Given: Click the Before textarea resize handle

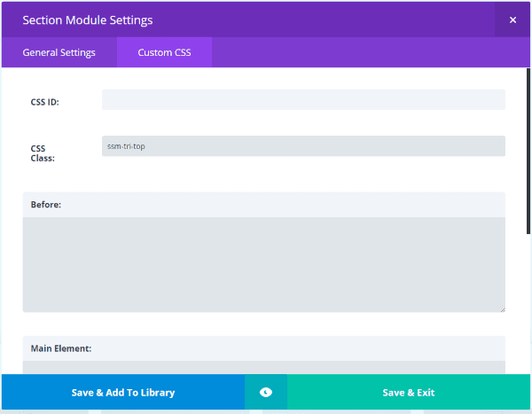Looking at the screenshot, I should tap(502, 309).
